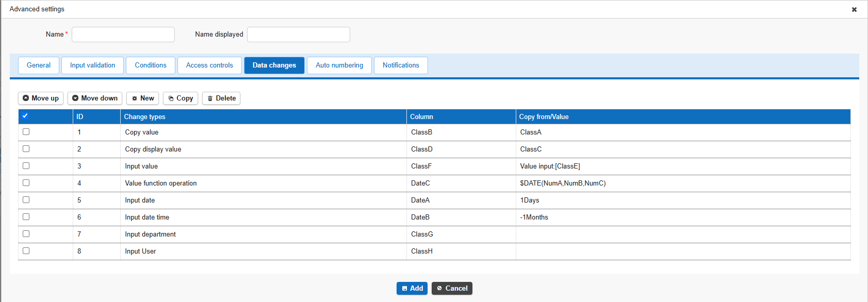Toggle the select-all header checkbox
Image resolution: width=868 pixels, height=302 pixels.
click(25, 115)
